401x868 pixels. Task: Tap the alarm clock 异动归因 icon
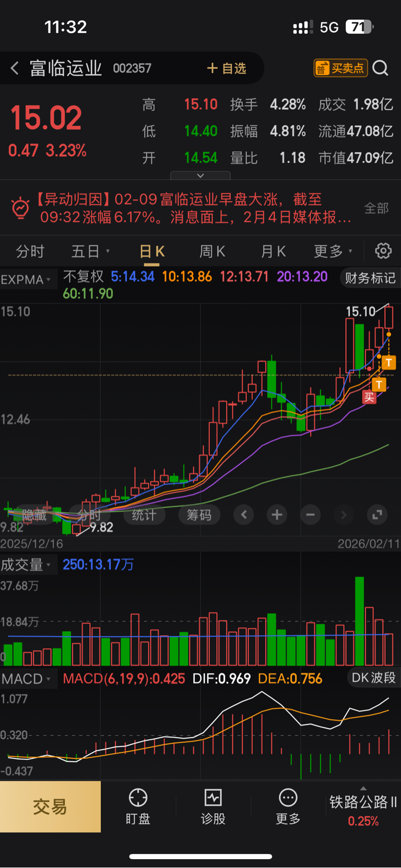21,208
